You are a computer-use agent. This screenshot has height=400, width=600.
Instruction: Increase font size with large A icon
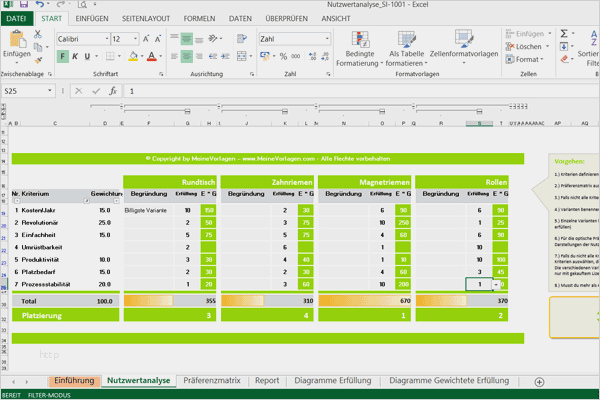tap(146, 39)
